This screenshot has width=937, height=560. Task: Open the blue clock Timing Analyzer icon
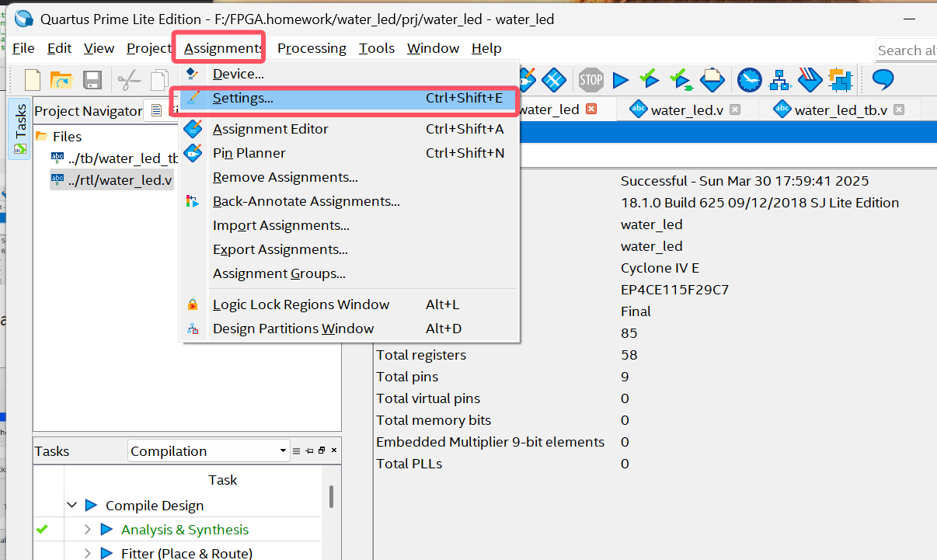(750, 79)
